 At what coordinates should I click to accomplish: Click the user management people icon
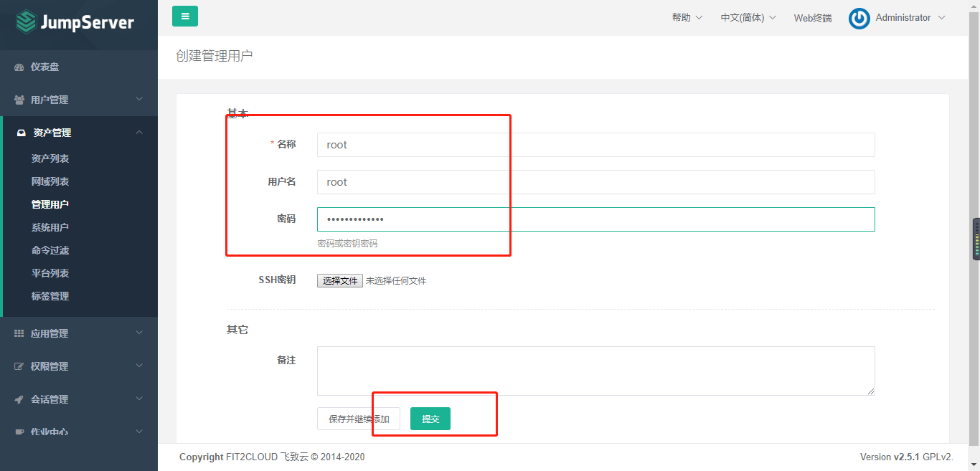(x=19, y=100)
